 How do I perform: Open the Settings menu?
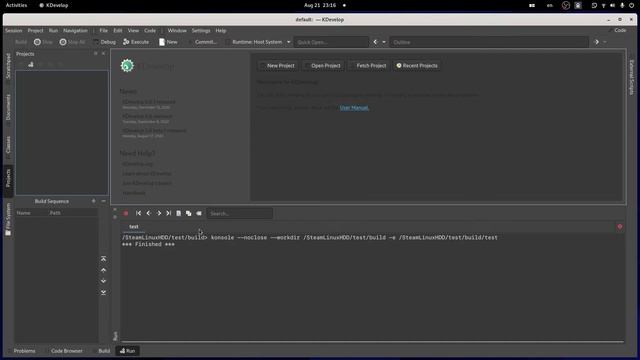coord(201,31)
